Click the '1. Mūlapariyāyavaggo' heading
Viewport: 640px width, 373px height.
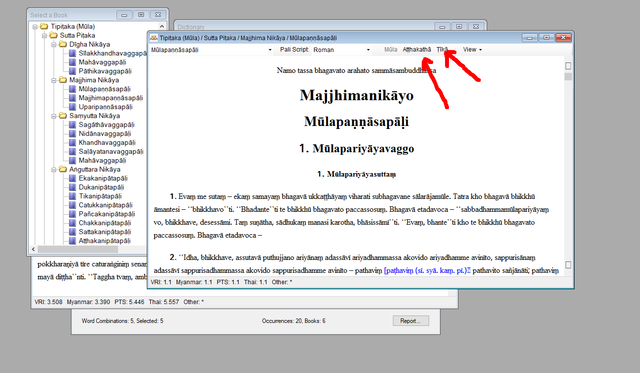(357, 149)
